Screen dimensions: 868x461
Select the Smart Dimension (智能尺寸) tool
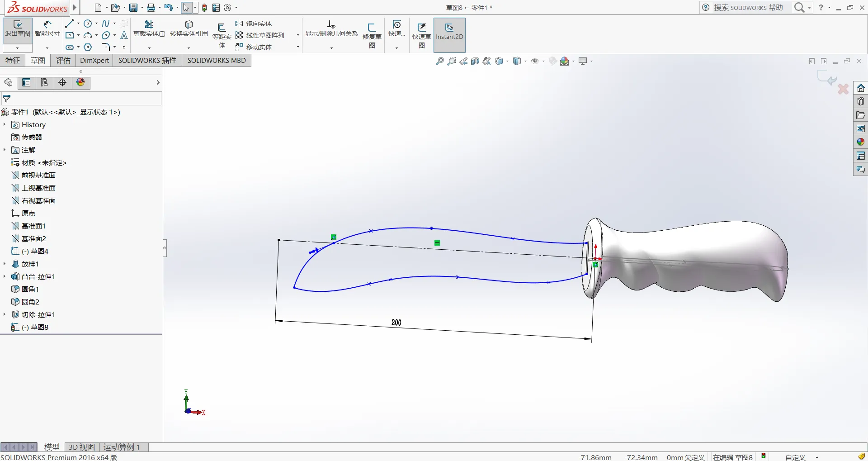[x=47, y=29]
